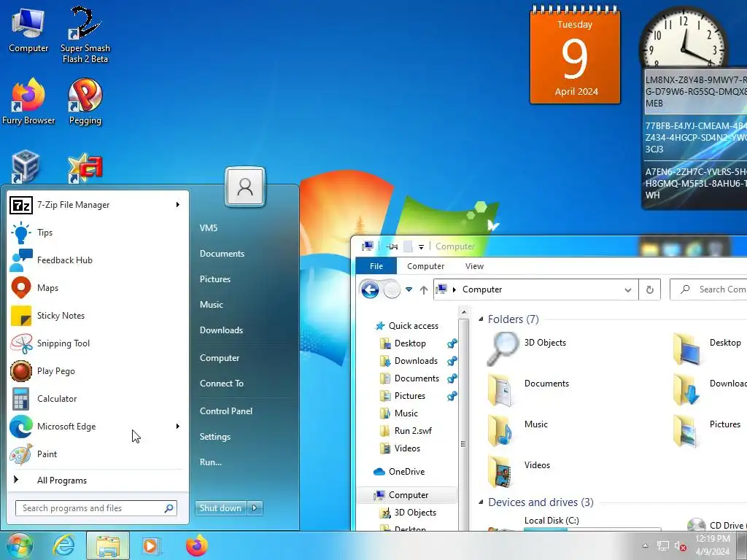Open Settings from start menu

point(215,437)
